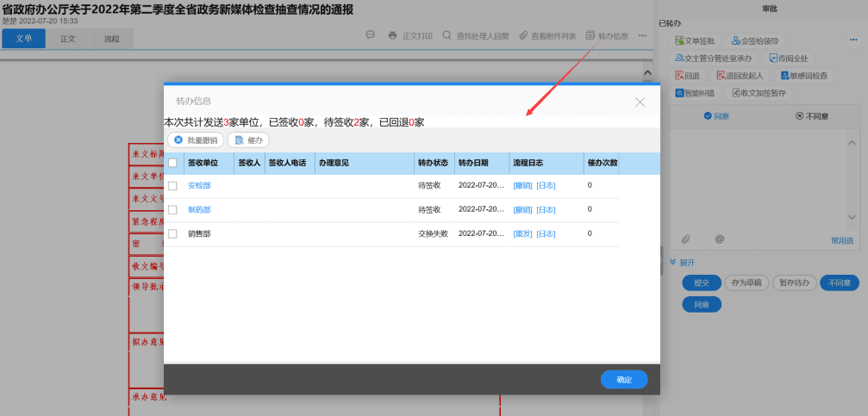Switch to the 流程 tab
This screenshot has width=868, height=416.
111,39
